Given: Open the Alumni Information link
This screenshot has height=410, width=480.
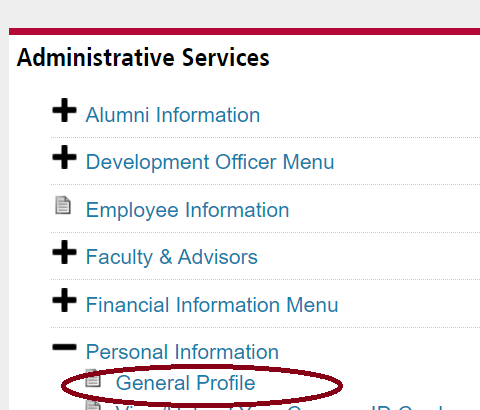Looking at the screenshot, I should 173,115.
